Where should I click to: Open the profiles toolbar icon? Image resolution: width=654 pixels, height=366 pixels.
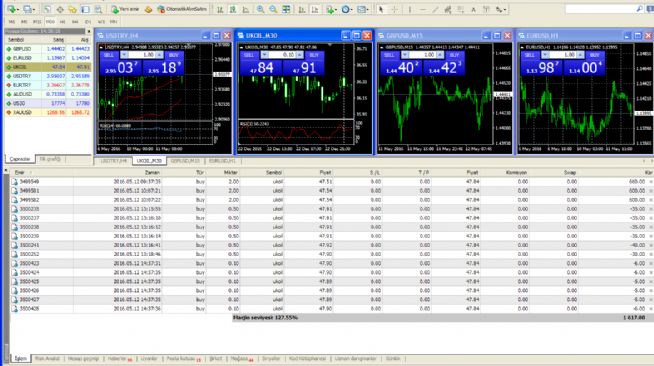pos(28,9)
